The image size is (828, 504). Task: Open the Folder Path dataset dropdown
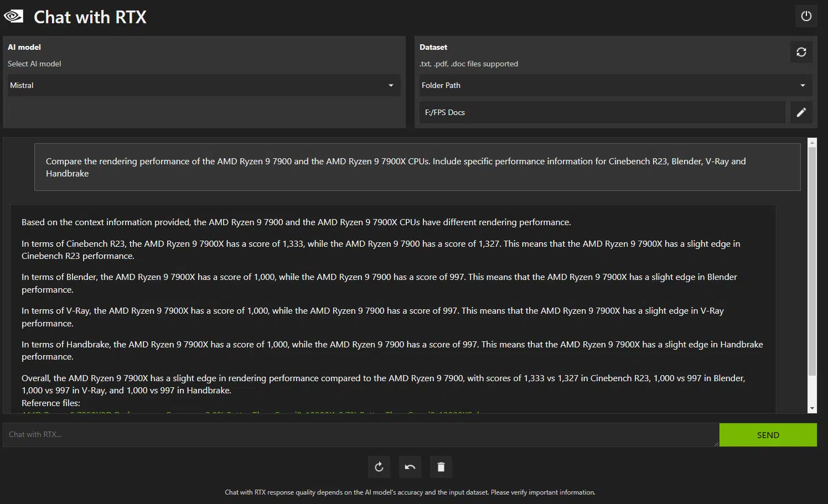pyautogui.click(x=615, y=85)
